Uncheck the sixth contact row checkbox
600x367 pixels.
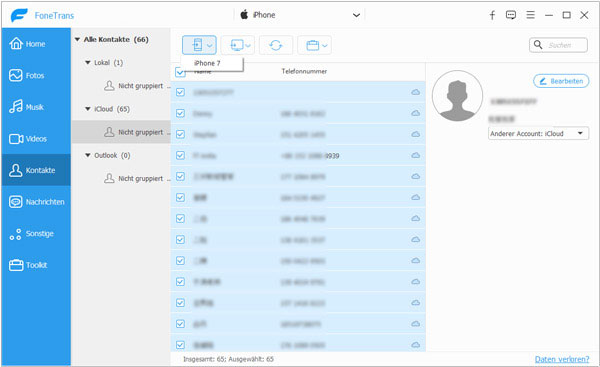click(x=180, y=197)
